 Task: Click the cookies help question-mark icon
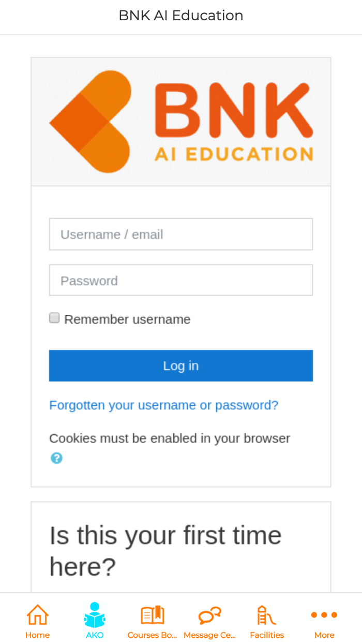(56, 457)
